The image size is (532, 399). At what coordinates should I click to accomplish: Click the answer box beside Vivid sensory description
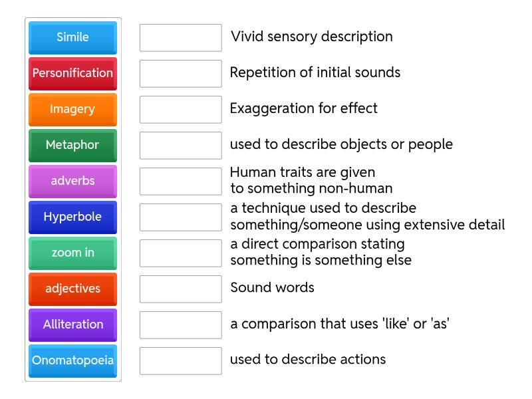pyautogui.click(x=180, y=37)
